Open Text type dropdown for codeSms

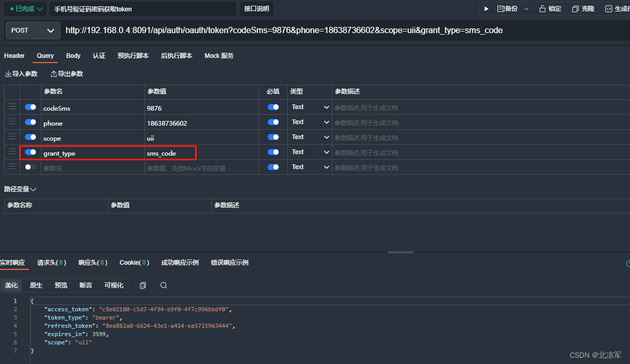point(309,107)
